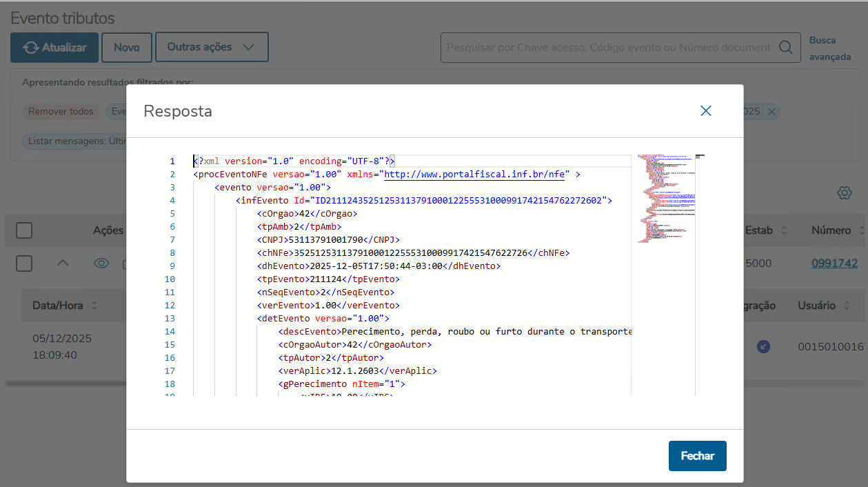Screen dimensions: 868x487
Task: Open document number 0991742 link
Action: [x=834, y=264]
